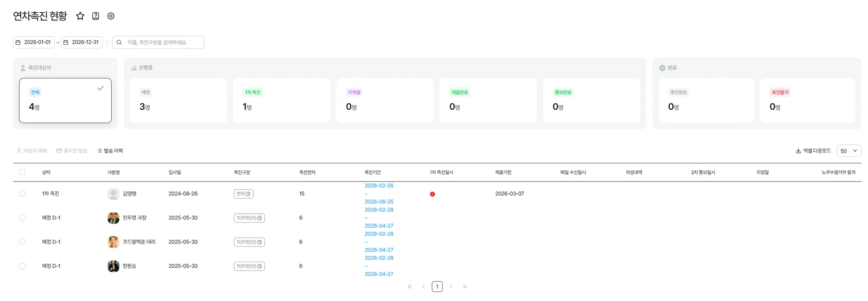The image size is (868, 301).
Task: Open 발송 이력 history
Action: coord(110,151)
